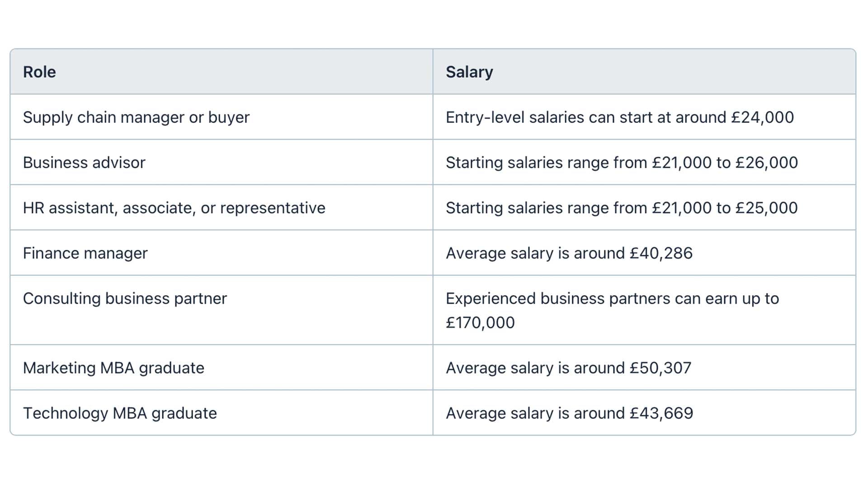The image size is (868, 488).
Task: Click the word 'Average' in Finance manager row
Action: click(476, 253)
